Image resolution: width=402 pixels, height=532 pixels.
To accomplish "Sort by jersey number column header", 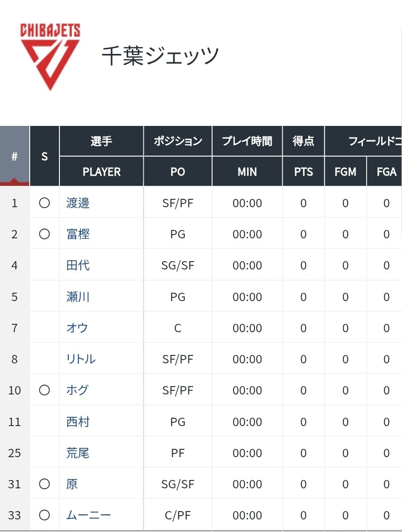I will pyautogui.click(x=14, y=157).
